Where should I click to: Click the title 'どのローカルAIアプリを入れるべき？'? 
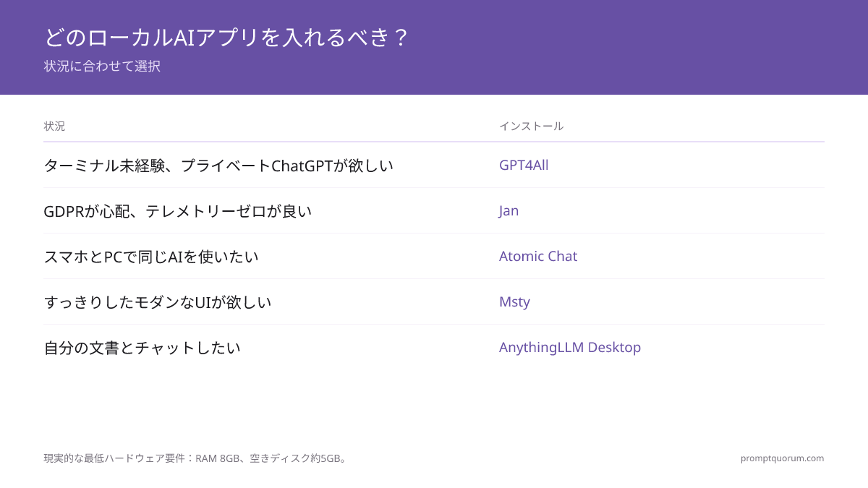click(226, 37)
